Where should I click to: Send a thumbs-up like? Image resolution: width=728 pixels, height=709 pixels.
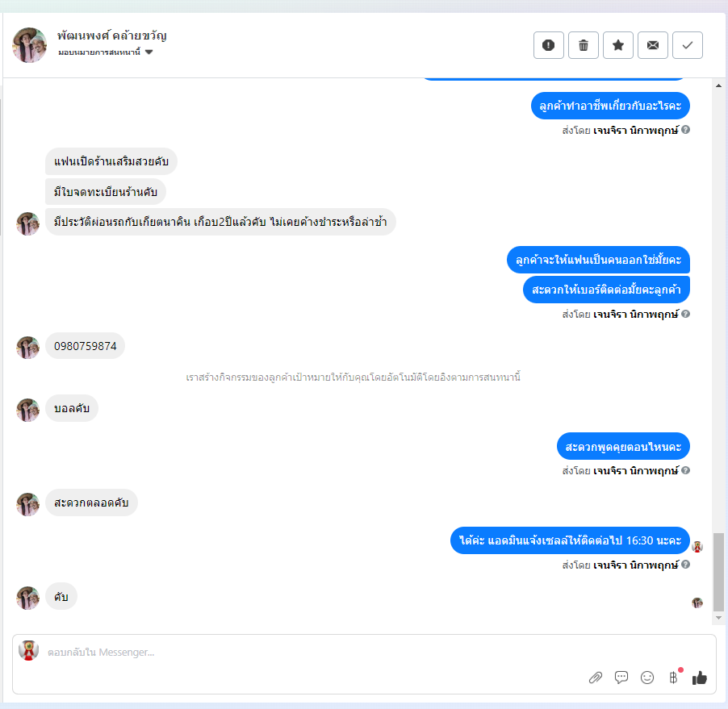point(699,678)
